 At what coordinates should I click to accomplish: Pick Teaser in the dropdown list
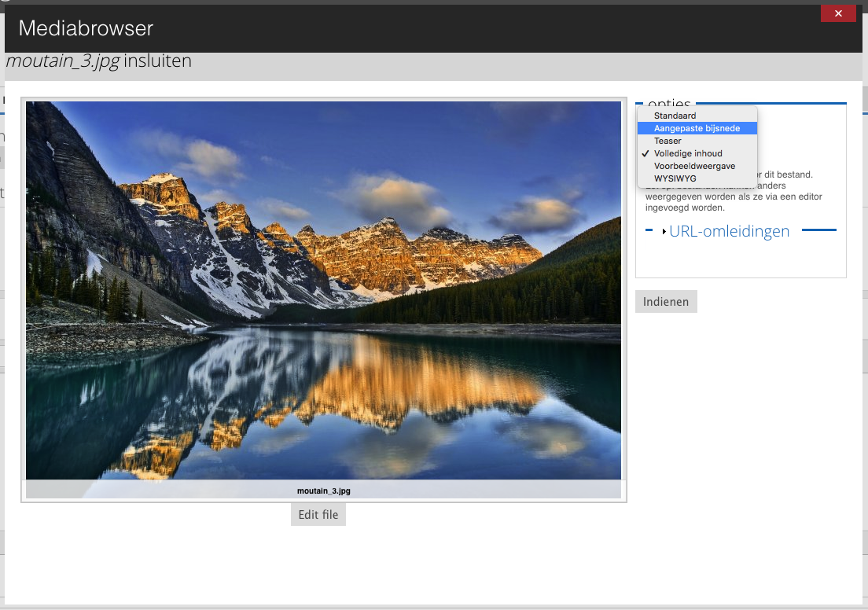point(668,141)
